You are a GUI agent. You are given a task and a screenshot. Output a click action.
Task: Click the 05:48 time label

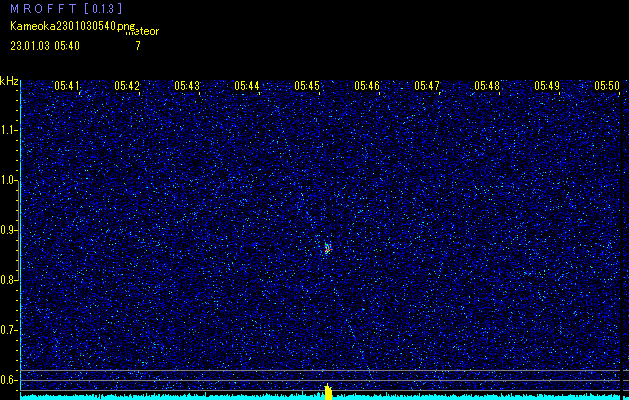pos(487,85)
